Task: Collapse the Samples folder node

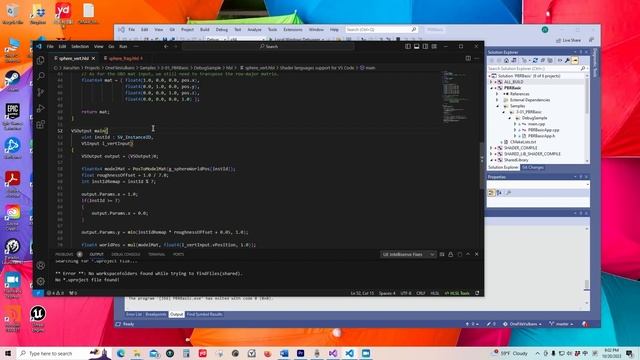Action: coord(498,106)
